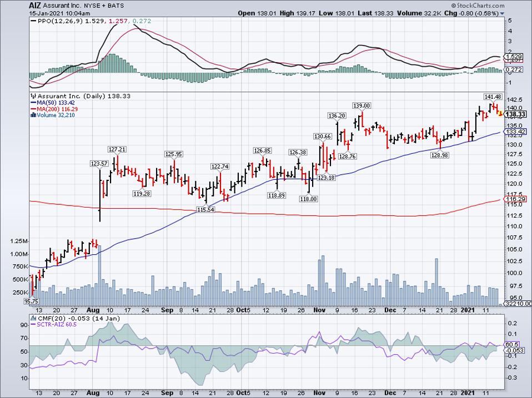Click the blue MA(50) legend line
The height and width of the screenshot is (398, 532).
[x=33, y=103]
